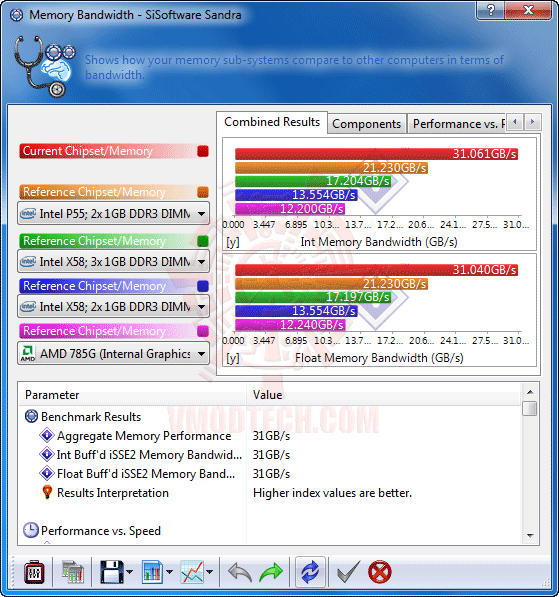
Task: Click the OK checkmark icon
Action: [348, 572]
